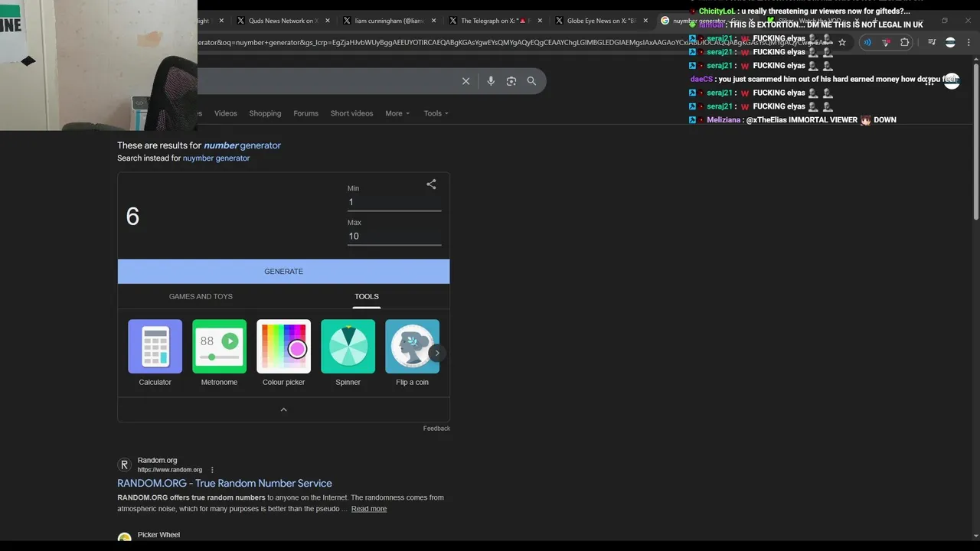Click the Generate button
Screen dimensions: 980x551
click(283, 272)
